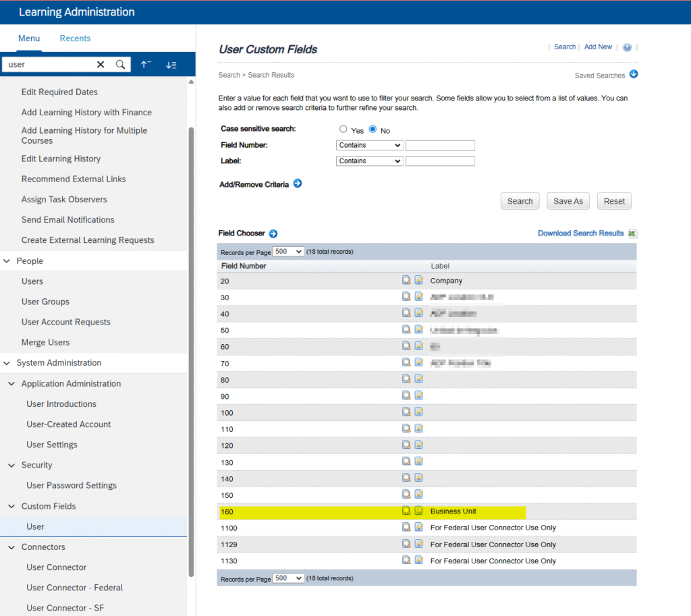Collapse all menu items using up-arrow icon
Image resolution: width=691 pixels, height=616 pixels.
(x=146, y=65)
